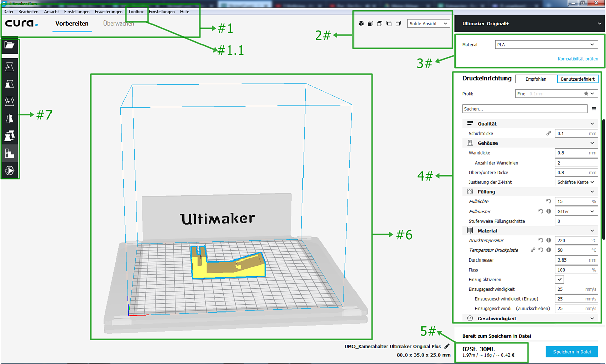The image size is (606, 364).
Task: Open the Material PLA dropdown
Action: click(546, 45)
